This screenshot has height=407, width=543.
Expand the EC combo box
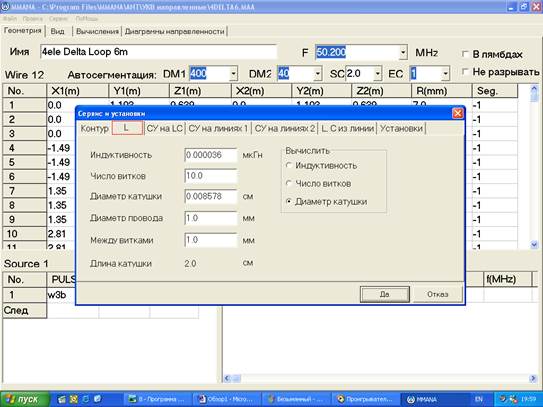[x=445, y=73]
